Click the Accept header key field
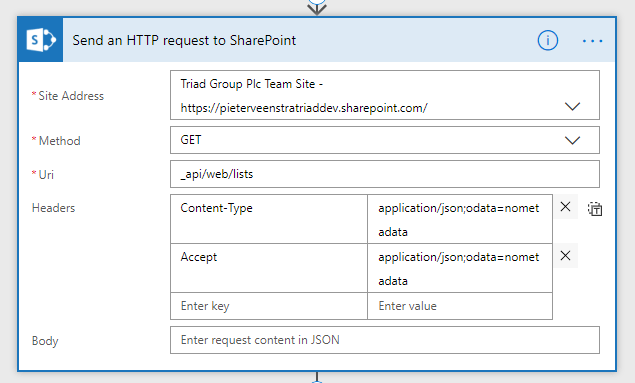 tap(269, 268)
